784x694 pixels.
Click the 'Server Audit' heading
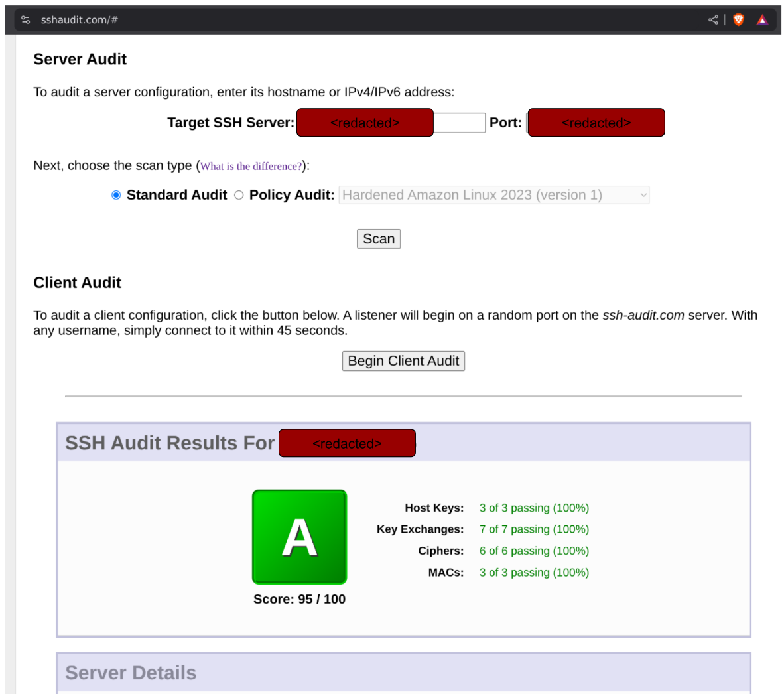[80, 59]
